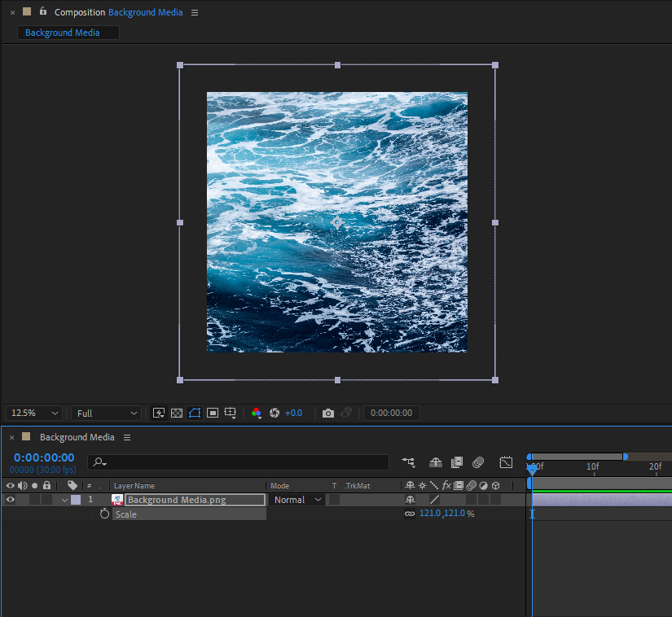
Task: Open the Composition Background Media name dropdown
Action: 145,12
